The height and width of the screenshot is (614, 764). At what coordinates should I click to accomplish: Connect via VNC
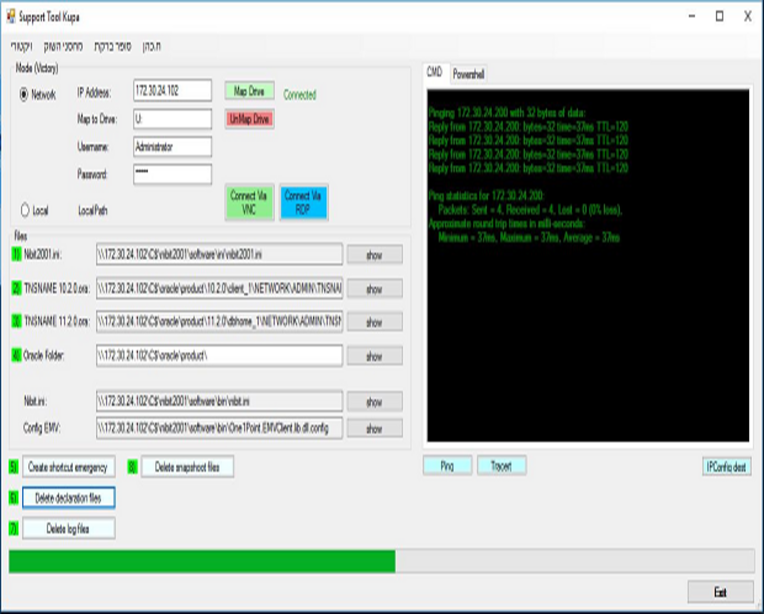click(249, 202)
